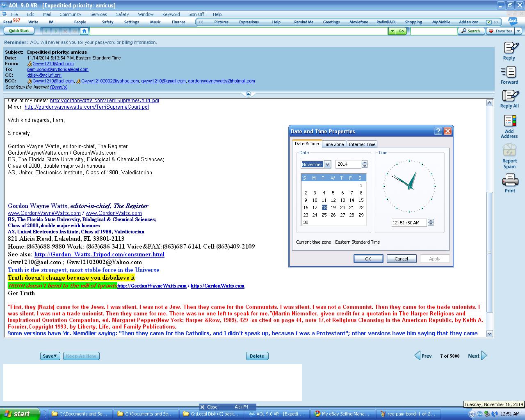Click the pam.bondi@myfloridalegal.com recipient link
The height and width of the screenshot is (420, 525).
[x=58, y=69]
